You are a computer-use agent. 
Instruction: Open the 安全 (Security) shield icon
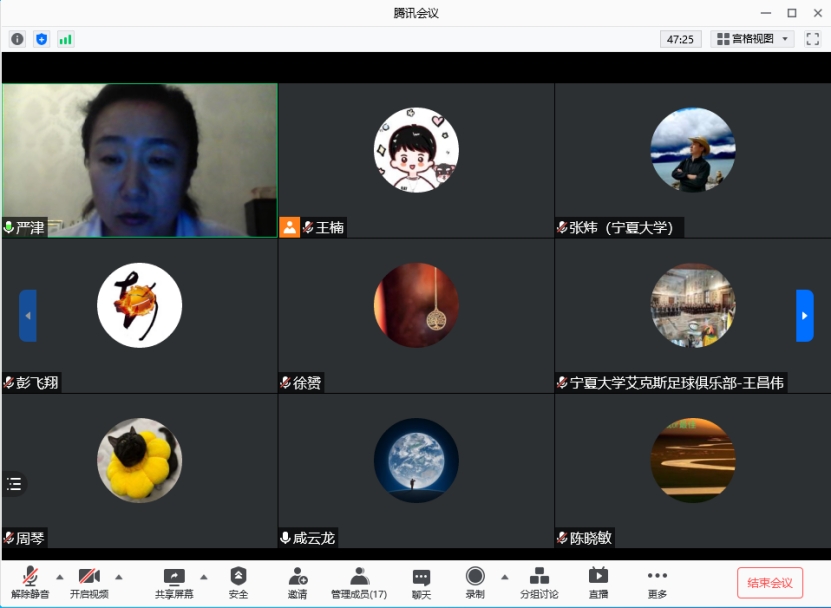(x=238, y=581)
